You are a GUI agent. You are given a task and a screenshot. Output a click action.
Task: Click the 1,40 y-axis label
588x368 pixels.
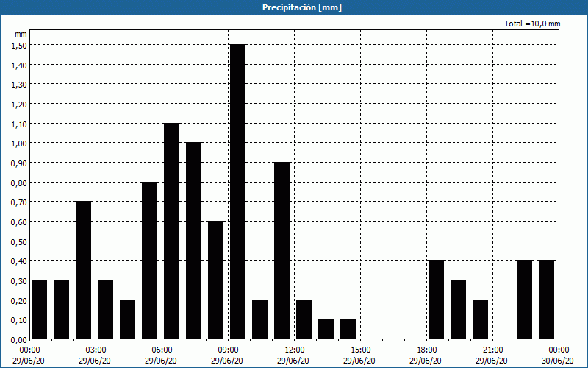(x=19, y=65)
